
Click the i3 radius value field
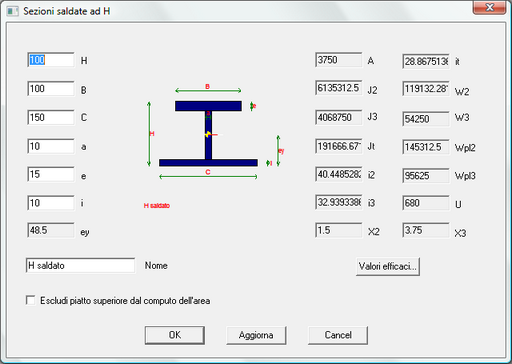[339, 202]
